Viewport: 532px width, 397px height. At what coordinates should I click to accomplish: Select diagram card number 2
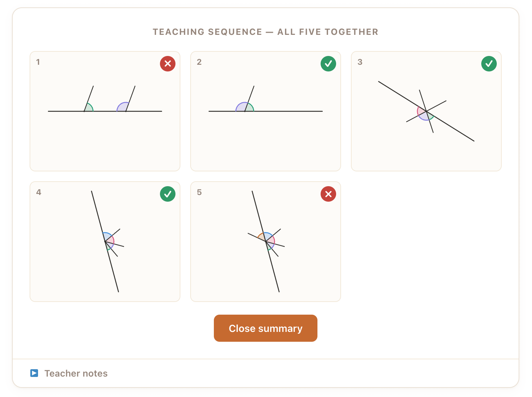pyautogui.click(x=266, y=111)
